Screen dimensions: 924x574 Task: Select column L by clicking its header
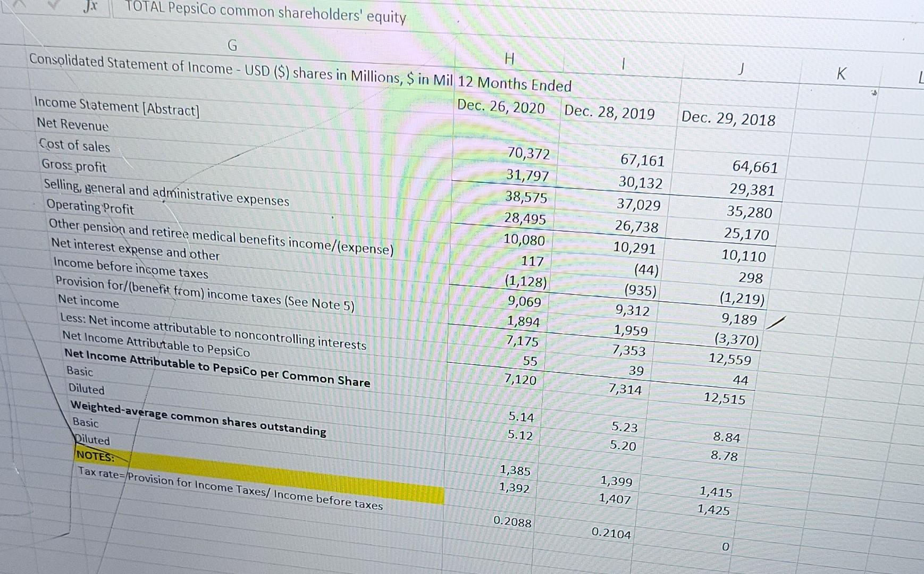[x=920, y=78]
